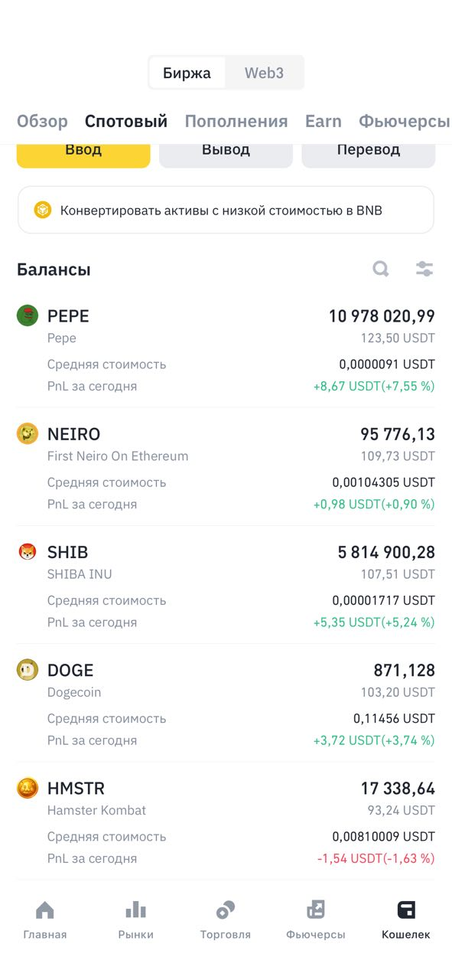Tap the NEIRO coin icon

pyautogui.click(x=28, y=433)
